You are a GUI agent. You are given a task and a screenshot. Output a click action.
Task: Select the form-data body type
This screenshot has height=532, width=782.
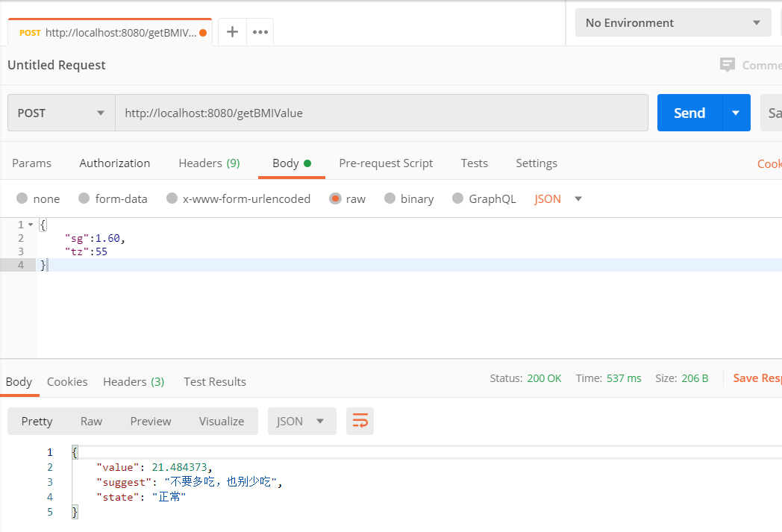84,198
